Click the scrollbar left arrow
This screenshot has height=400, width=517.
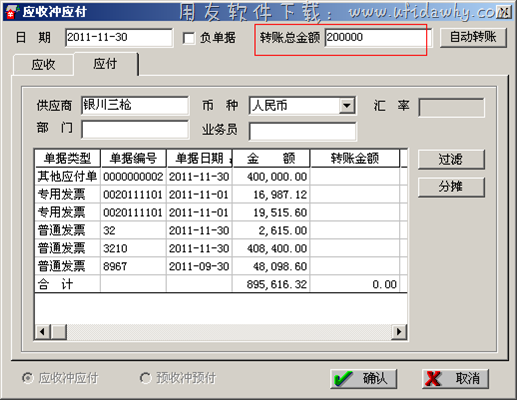[43, 332]
